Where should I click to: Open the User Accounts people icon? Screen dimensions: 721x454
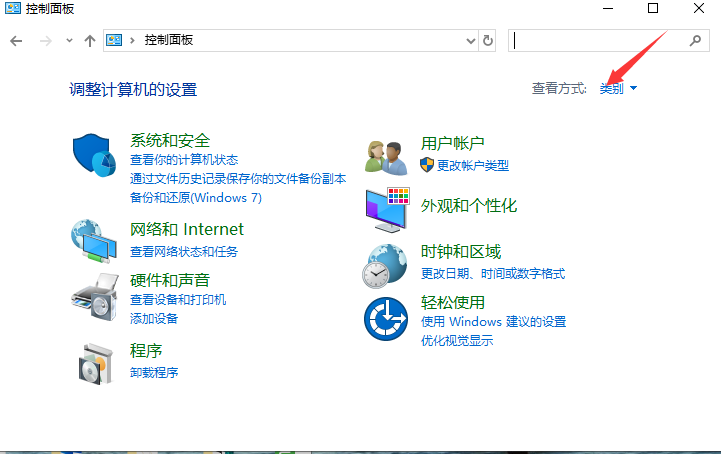386,156
